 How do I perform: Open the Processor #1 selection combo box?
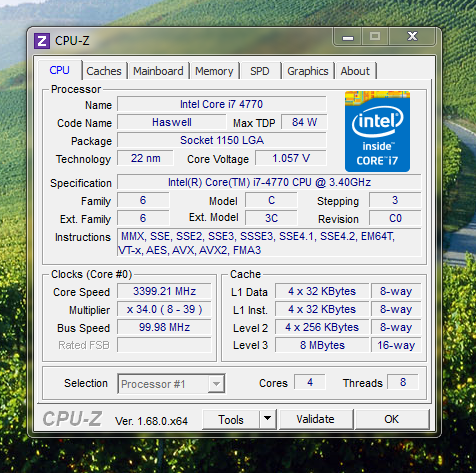172,384
